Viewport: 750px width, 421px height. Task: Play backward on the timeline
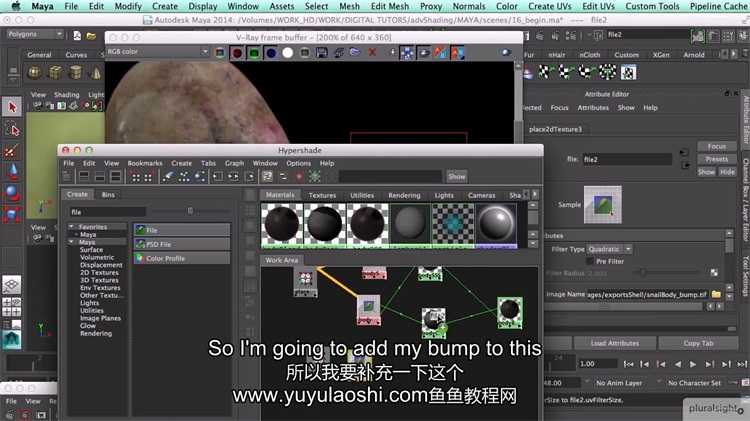[x=677, y=365]
